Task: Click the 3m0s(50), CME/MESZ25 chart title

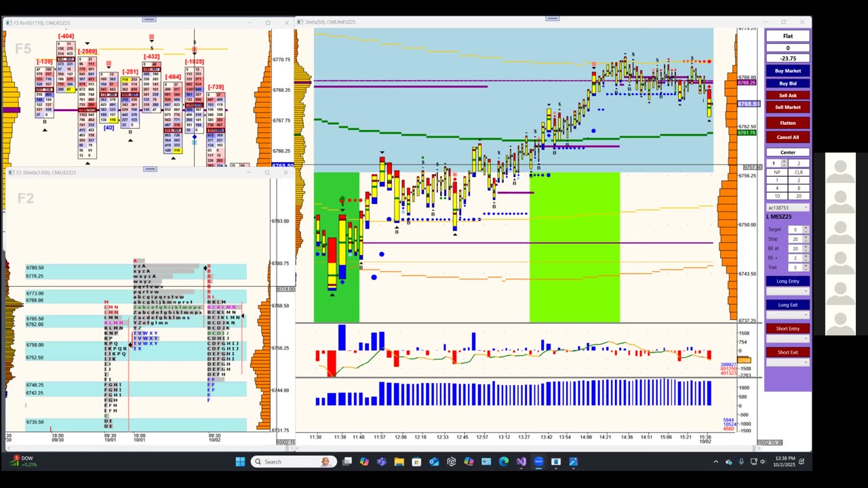Action: tap(330, 22)
